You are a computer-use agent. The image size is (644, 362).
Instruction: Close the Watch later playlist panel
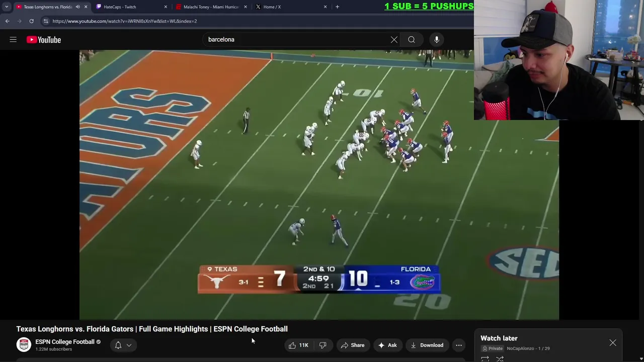click(x=613, y=343)
